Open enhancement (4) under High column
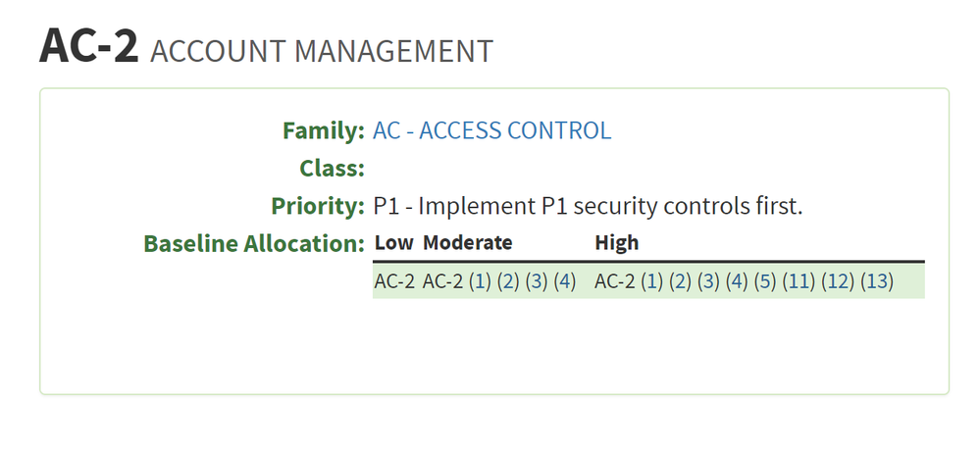Viewport: 980px width, 454px height. click(x=737, y=282)
